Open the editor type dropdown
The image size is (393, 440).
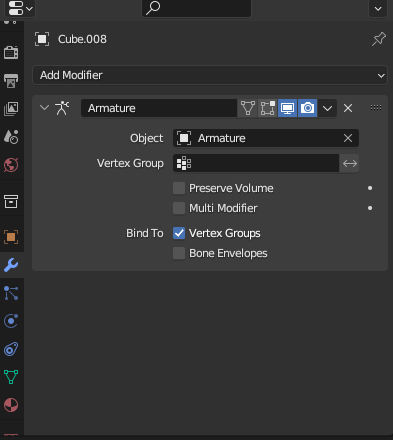(20, 8)
